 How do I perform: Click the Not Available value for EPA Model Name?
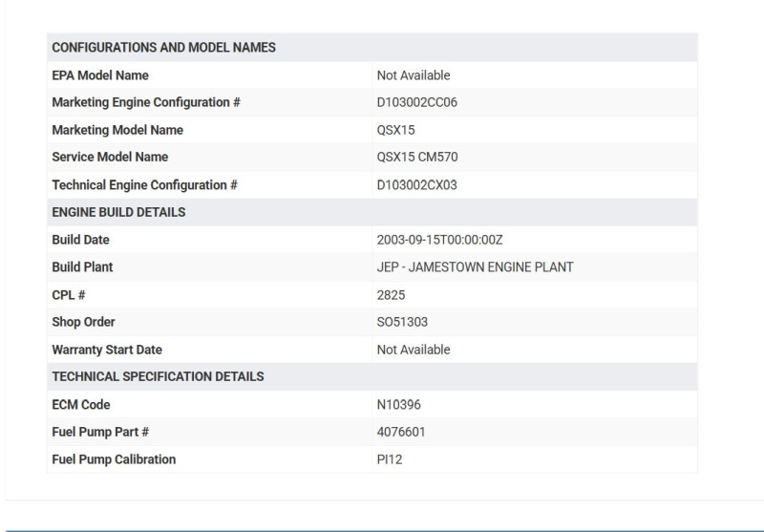click(414, 75)
